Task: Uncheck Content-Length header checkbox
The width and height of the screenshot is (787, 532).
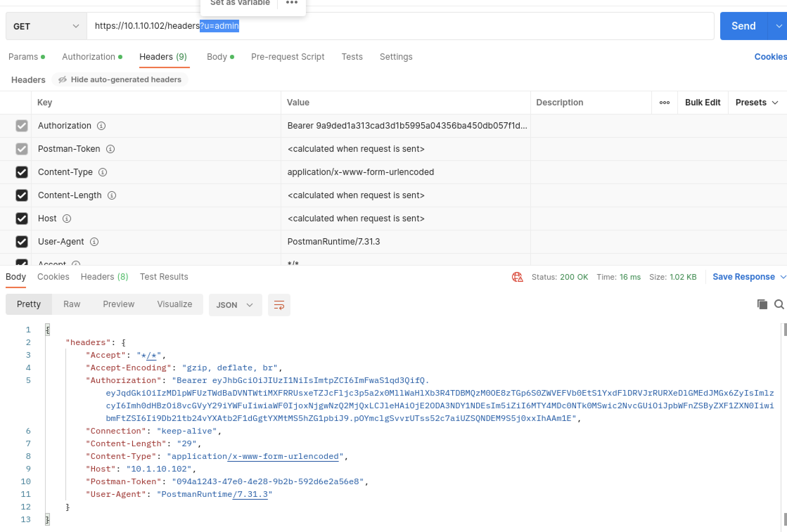Action: [x=22, y=195]
